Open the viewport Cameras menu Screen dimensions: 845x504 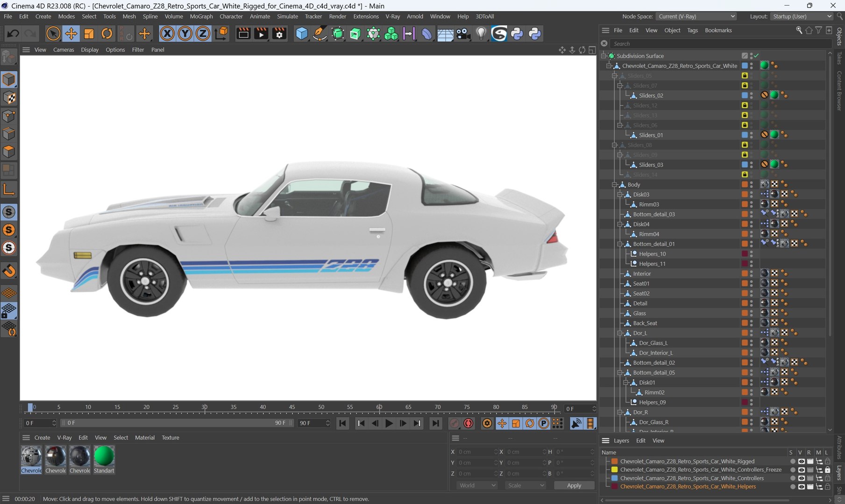[x=64, y=49]
